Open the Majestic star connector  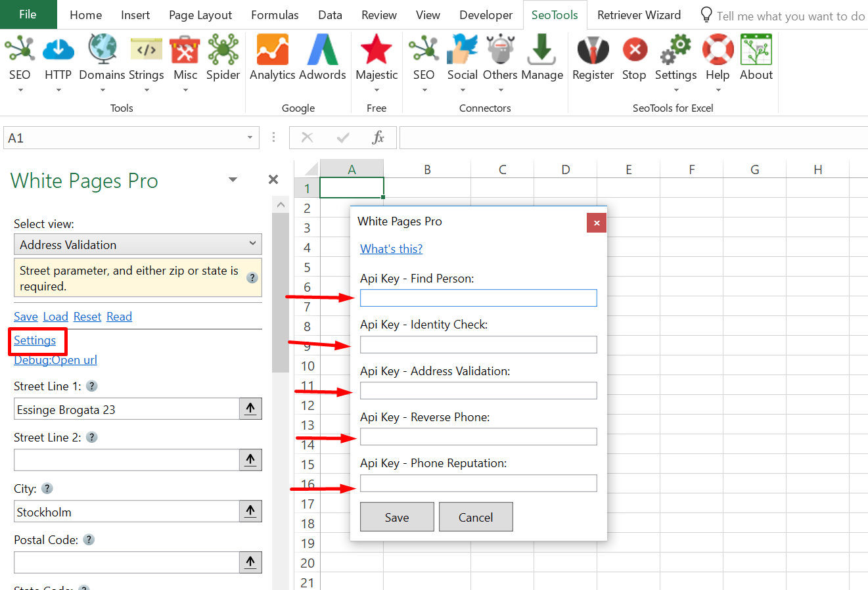click(x=377, y=50)
